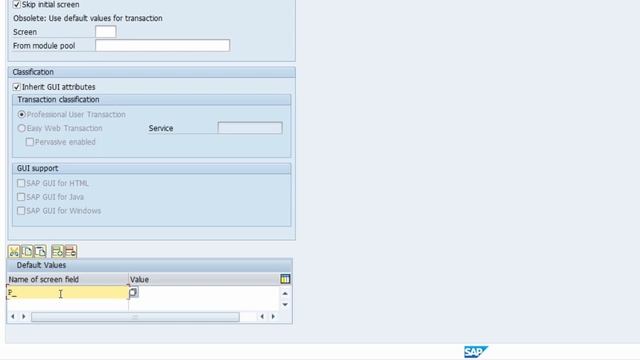Open F4 search help next to field name

[133, 292]
